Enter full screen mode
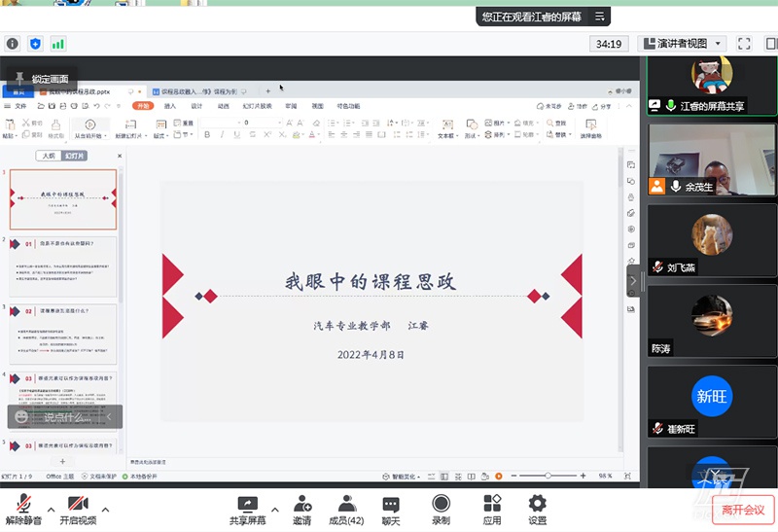This screenshot has height=532, width=778. 744,44
